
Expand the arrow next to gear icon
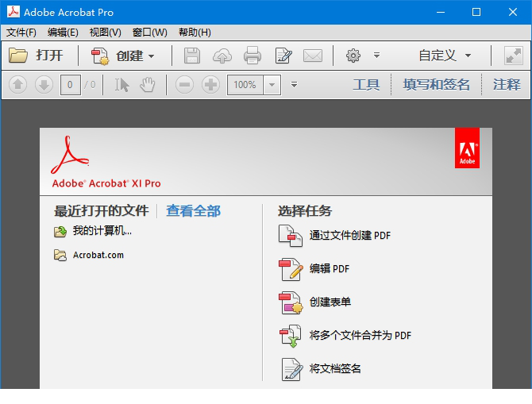pos(376,55)
